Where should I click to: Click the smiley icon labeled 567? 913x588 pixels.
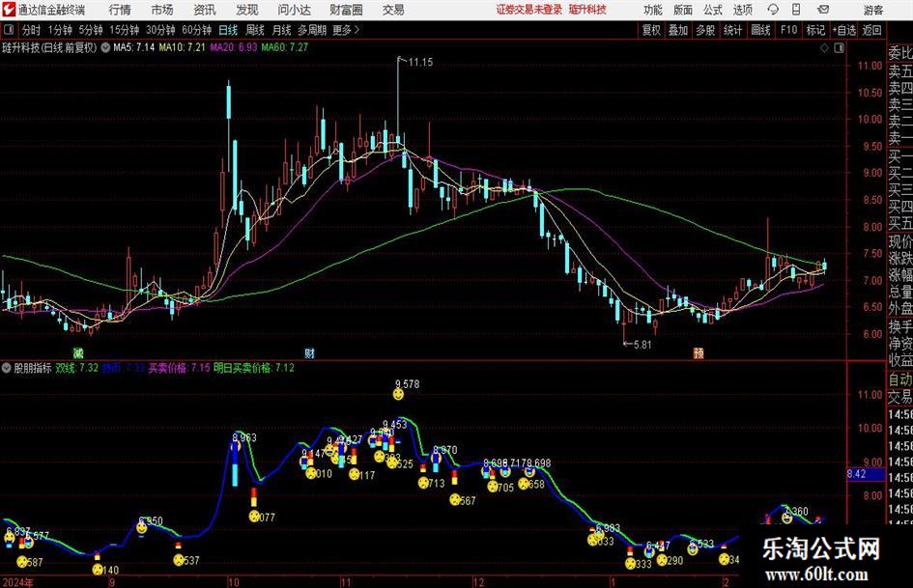click(455, 499)
